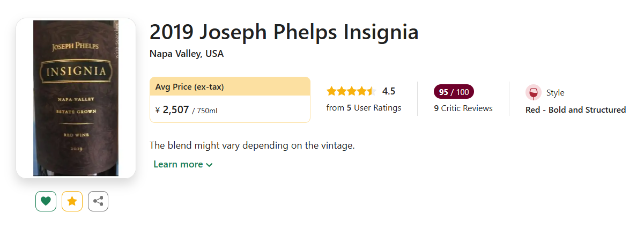This screenshot has height=234, width=644.
Task: Open the share icon button
Action: coord(98,201)
